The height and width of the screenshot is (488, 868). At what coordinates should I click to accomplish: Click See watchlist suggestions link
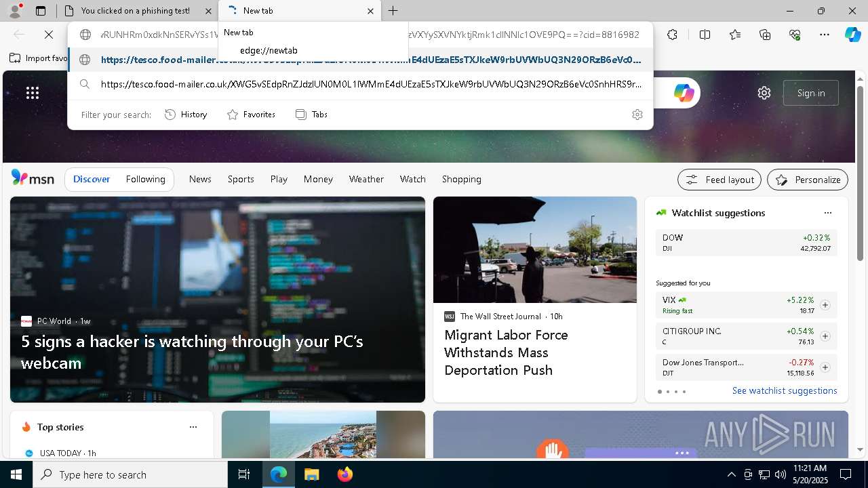(x=785, y=390)
